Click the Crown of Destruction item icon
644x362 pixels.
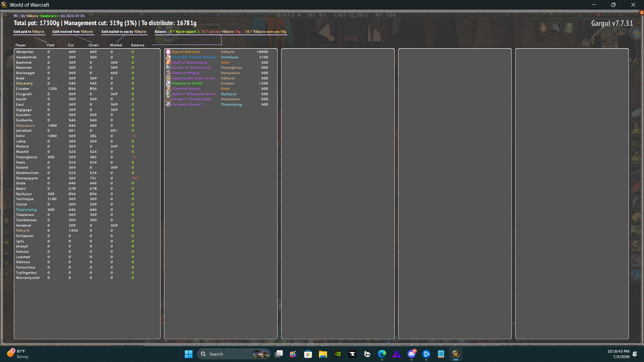pyautogui.click(x=168, y=68)
